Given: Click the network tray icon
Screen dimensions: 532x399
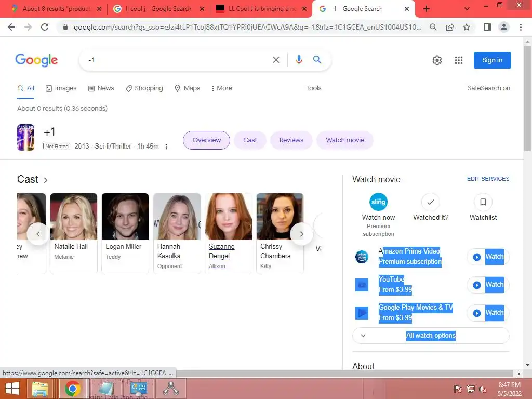Looking at the screenshot, I should point(470,389).
